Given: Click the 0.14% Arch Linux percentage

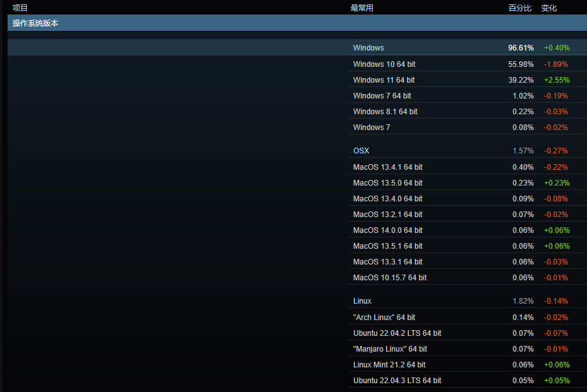Looking at the screenshot, I should tap(523, 317).
